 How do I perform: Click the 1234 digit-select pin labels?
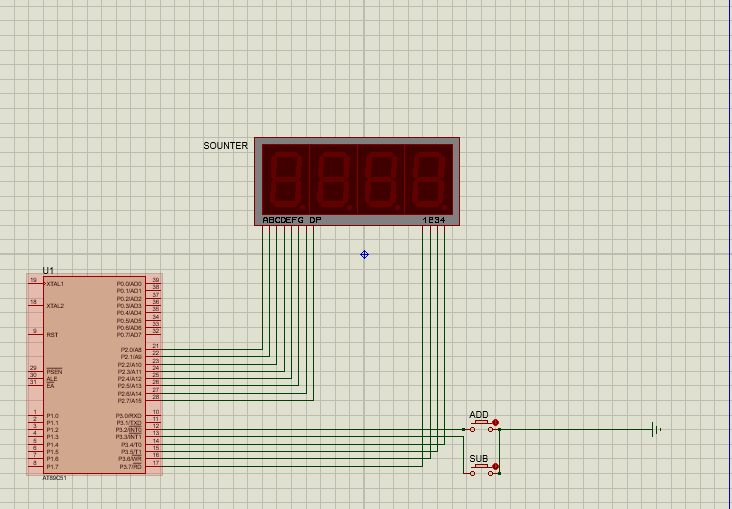[x=434, y=220]
